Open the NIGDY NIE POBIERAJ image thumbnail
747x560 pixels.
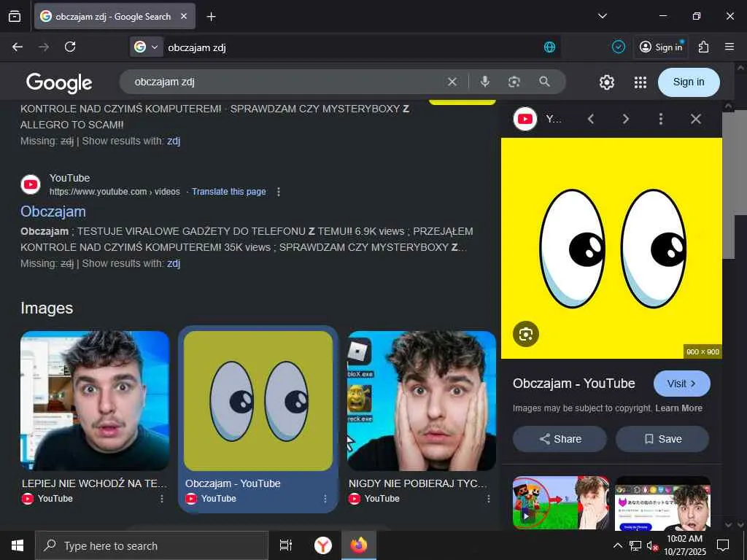(422, 400)
